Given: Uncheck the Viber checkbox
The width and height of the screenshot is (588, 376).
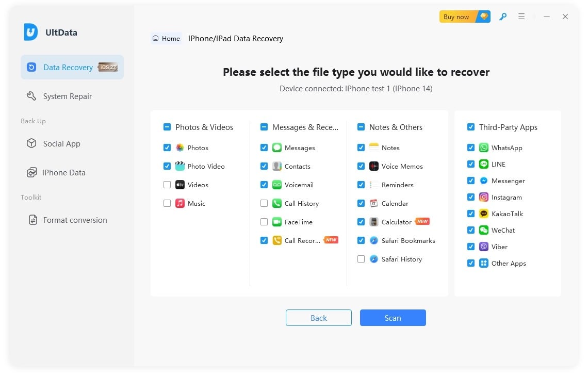Looking at the screenshot, I should tap(471, 247).
